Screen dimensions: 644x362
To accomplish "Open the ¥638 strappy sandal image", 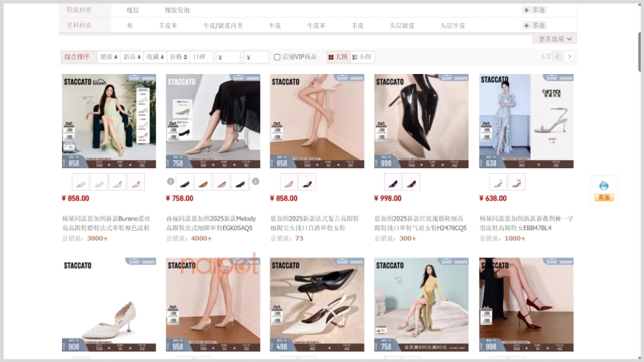I will [526, 121].
